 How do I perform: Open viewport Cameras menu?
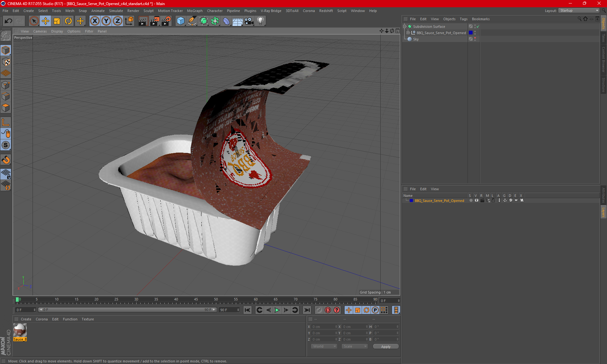(x=40, y=31)
